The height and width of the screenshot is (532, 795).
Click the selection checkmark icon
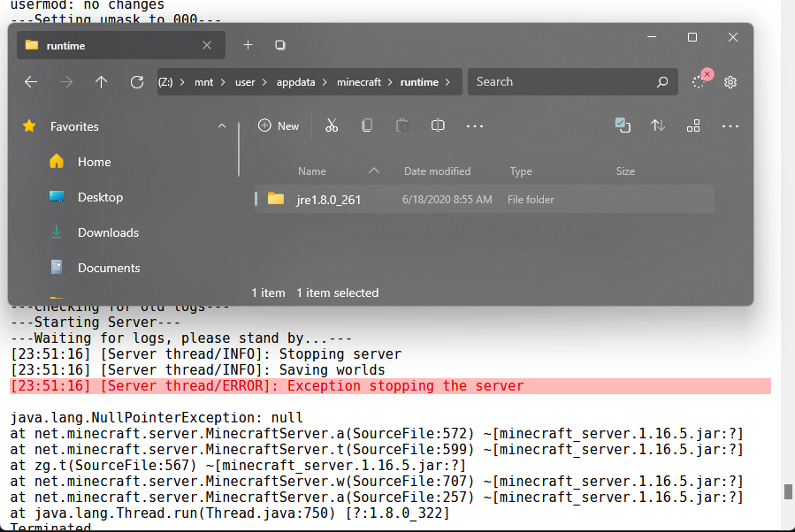click(622, 125)
